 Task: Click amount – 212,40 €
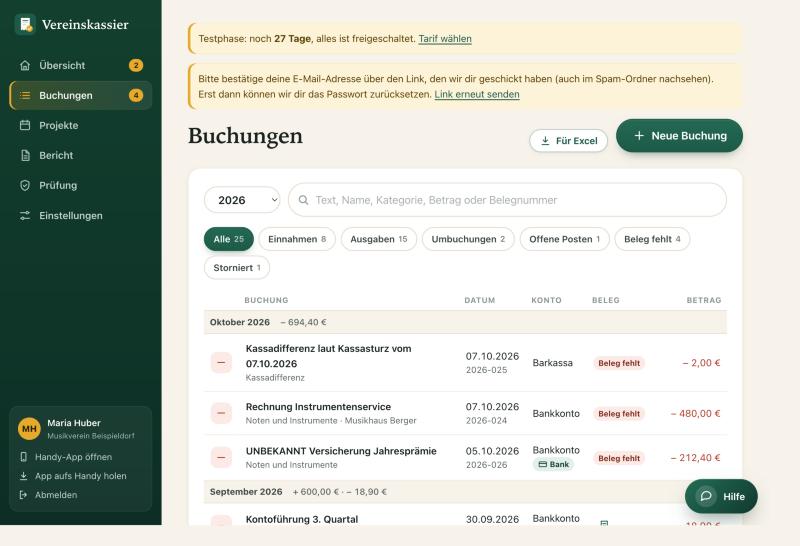(x=695, y=458)
